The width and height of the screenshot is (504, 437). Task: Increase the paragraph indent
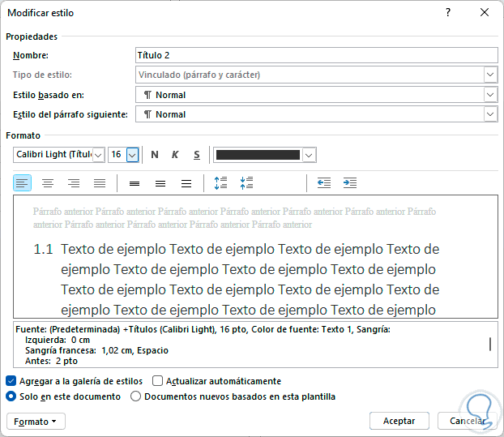pyautogui.click(x=350, y=183)
